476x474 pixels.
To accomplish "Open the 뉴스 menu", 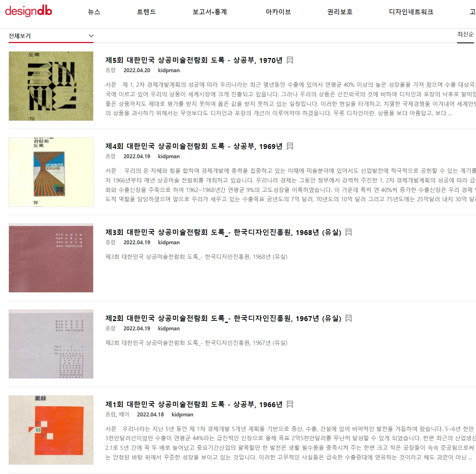I will pyautogui.click(x=94, y=12).
